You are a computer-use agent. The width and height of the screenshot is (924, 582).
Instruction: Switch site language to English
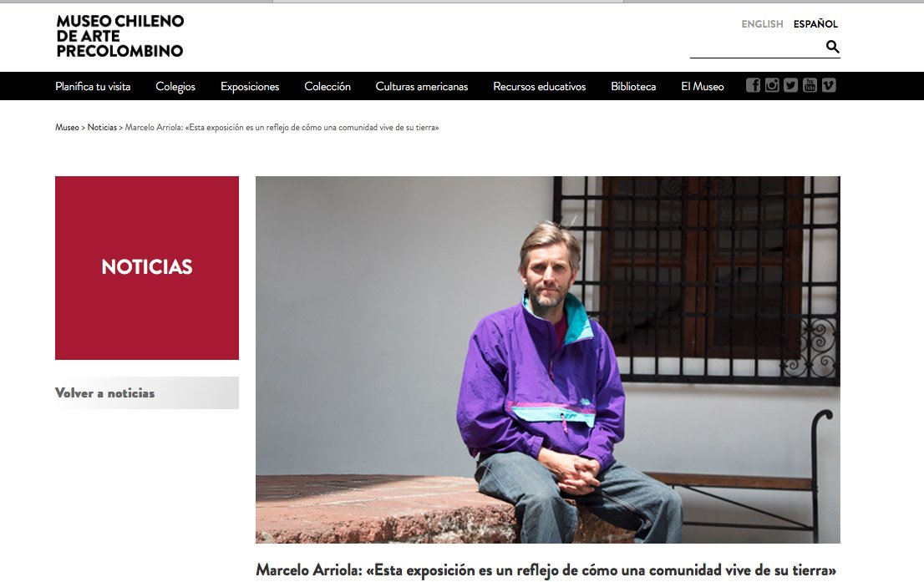pyautogui.click(x=762, y=24)
